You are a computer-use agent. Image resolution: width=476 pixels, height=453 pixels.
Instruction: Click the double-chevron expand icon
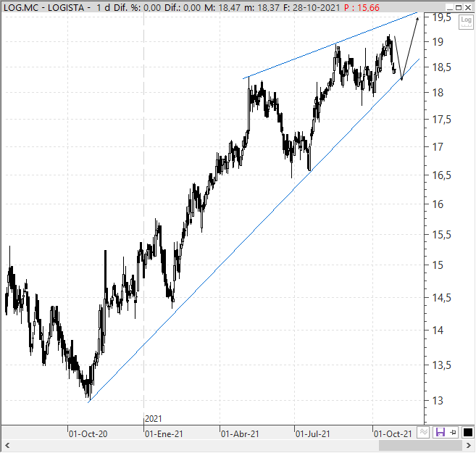[423, 432]
